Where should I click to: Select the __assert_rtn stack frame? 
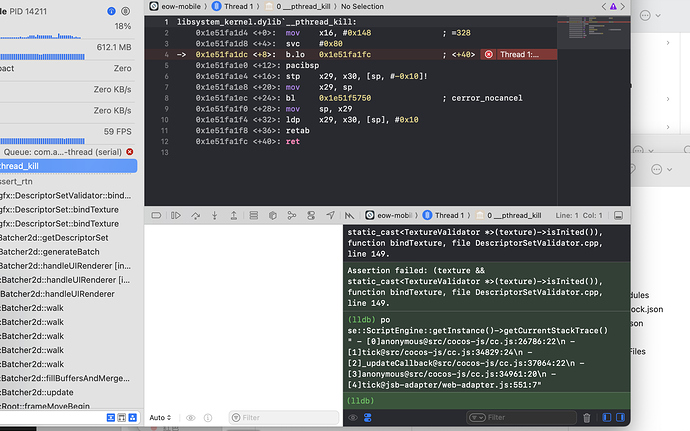[x=68, y=181]
